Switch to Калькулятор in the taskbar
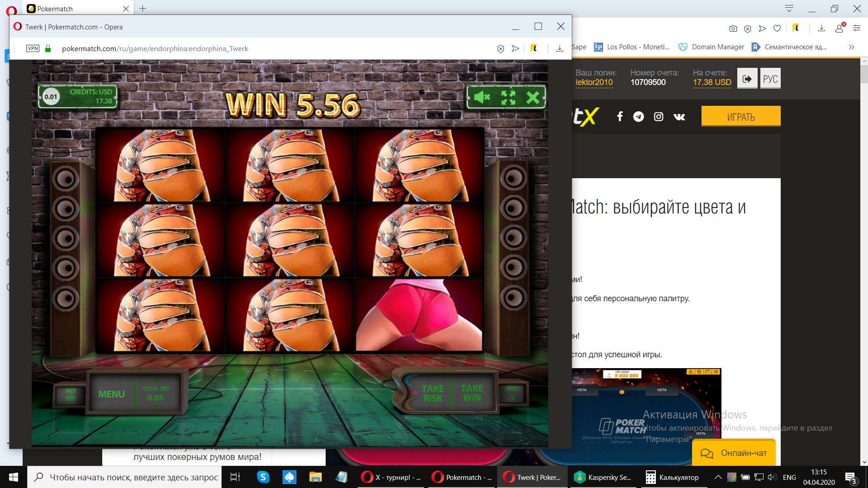 click(673, 477)
